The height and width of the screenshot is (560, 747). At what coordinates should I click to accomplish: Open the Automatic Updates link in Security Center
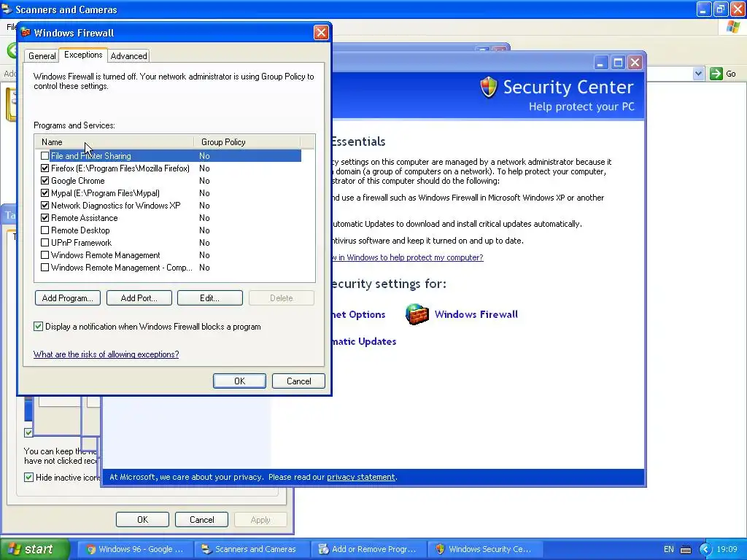pyautogui.click(x=364, y=341)
